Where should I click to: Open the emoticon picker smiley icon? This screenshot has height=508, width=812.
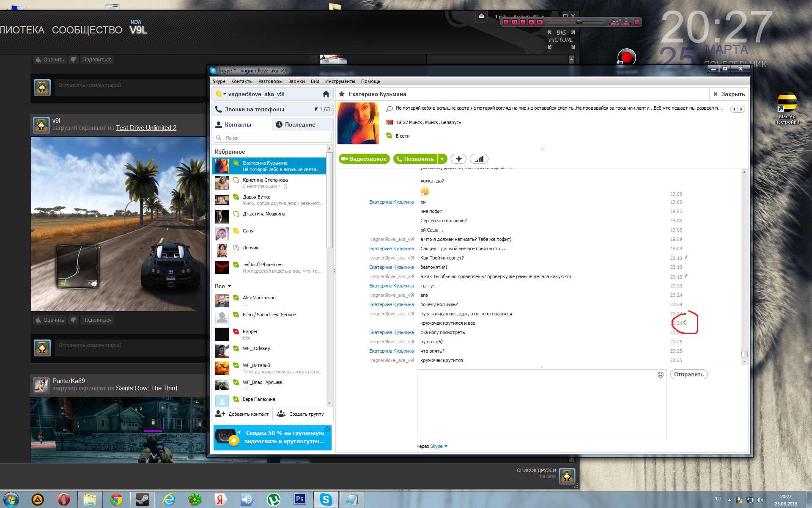point(661,374)
